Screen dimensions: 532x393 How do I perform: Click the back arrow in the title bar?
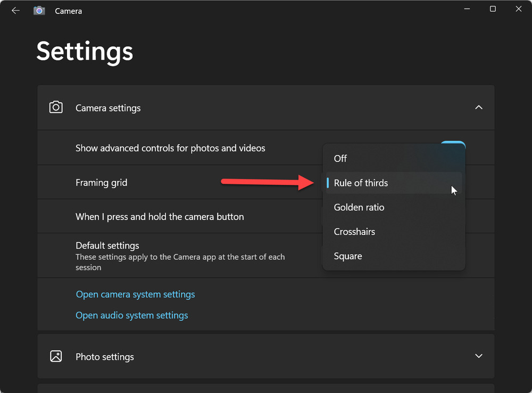tap(15, 10)
